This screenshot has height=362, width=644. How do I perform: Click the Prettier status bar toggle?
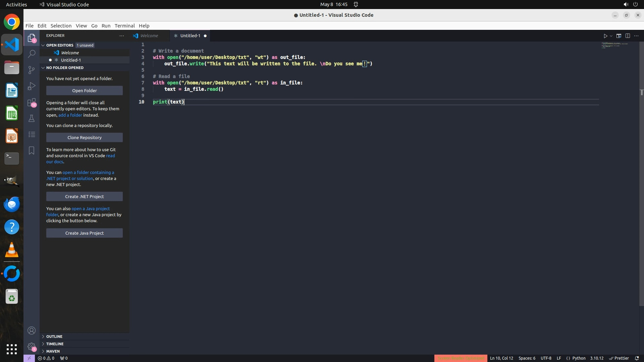click(x=619, y=358)
